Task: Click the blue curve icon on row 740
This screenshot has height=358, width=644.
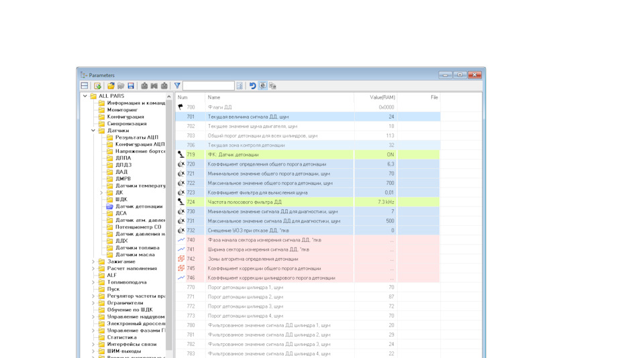Action: (180, 240)
